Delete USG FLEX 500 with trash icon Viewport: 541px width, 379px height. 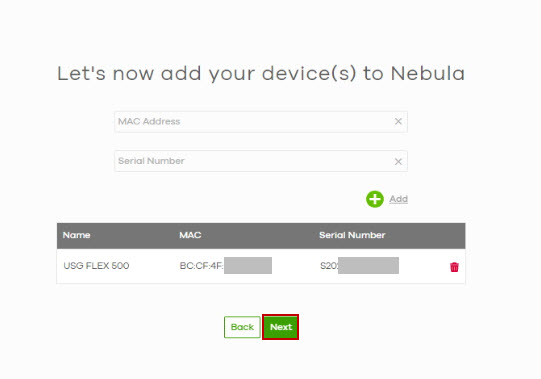pyautogui.click(x=454, y=267)
